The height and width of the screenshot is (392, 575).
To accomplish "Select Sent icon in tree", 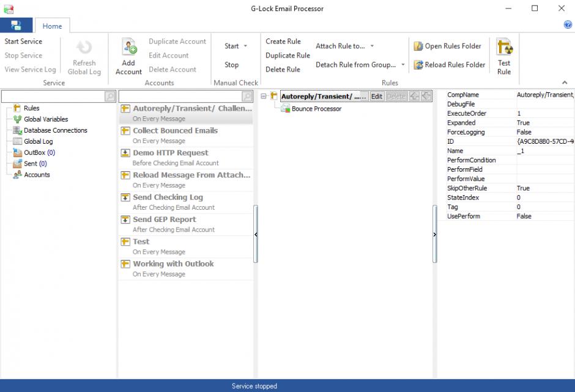I will click(x=17, y=163).
